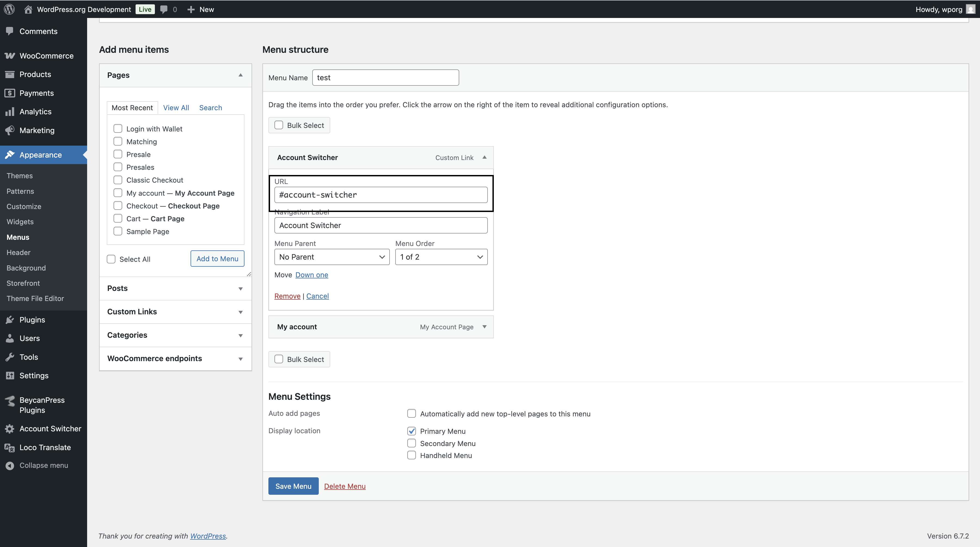Enable the top Bulk Select checkbox

pos(279,125)
